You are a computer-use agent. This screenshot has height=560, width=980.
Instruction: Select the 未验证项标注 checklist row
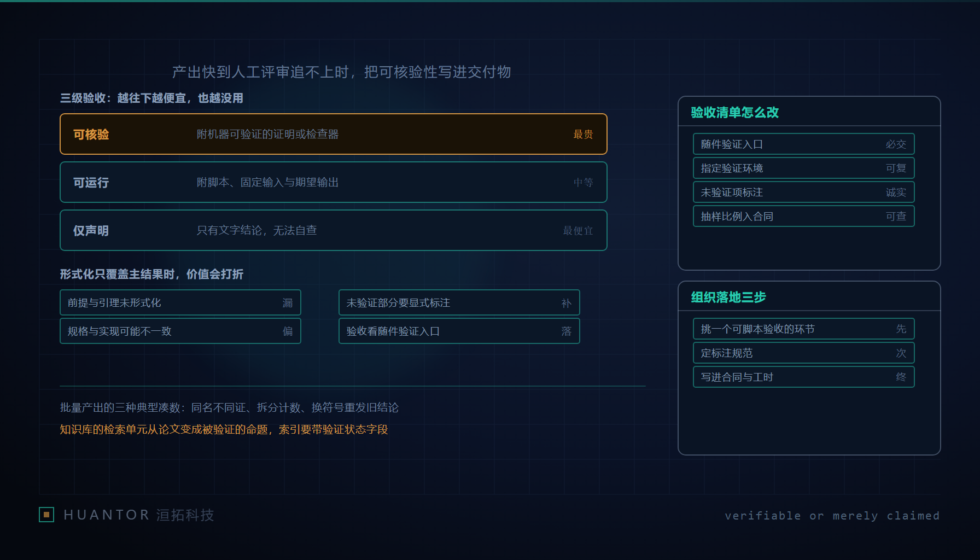point(804,192)
